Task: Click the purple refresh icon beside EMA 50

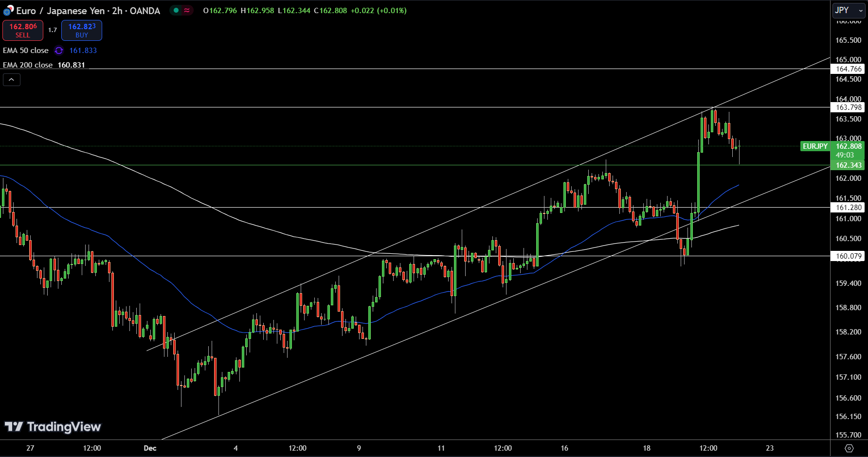Action: [59, 51]
